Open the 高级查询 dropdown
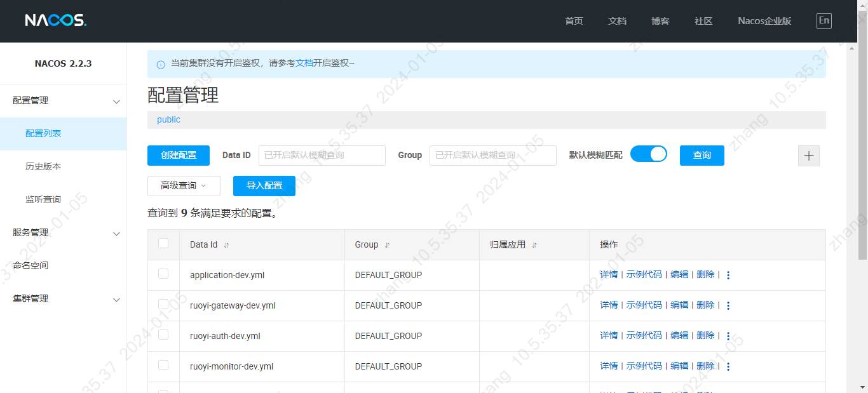 click(184, 186)
